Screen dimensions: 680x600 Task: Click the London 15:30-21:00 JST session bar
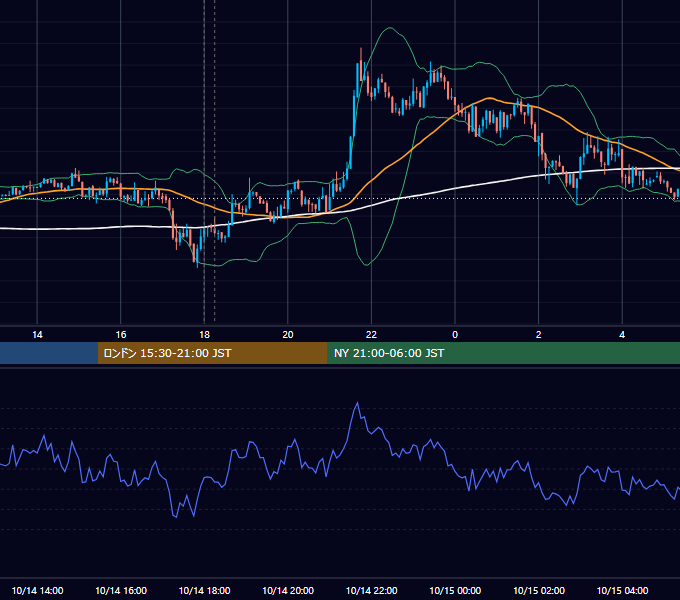(212, 353)
